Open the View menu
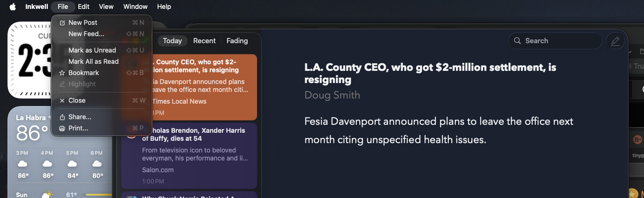 point(106,7)
